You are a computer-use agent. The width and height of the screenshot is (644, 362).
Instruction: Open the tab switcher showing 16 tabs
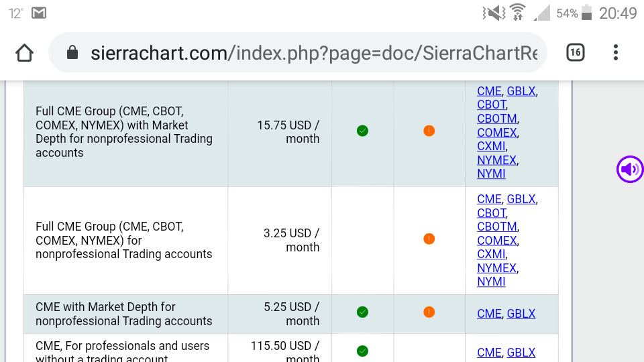(575, 52)
